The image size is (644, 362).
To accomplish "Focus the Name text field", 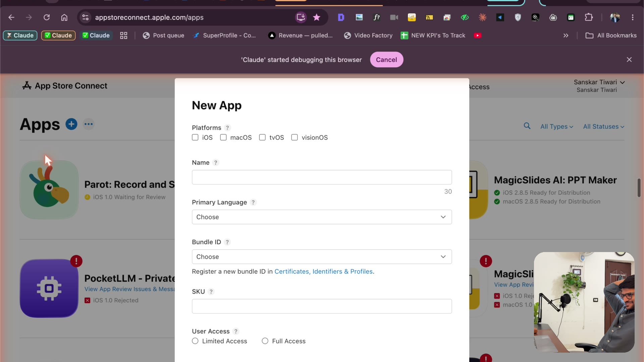I will 322,177.
